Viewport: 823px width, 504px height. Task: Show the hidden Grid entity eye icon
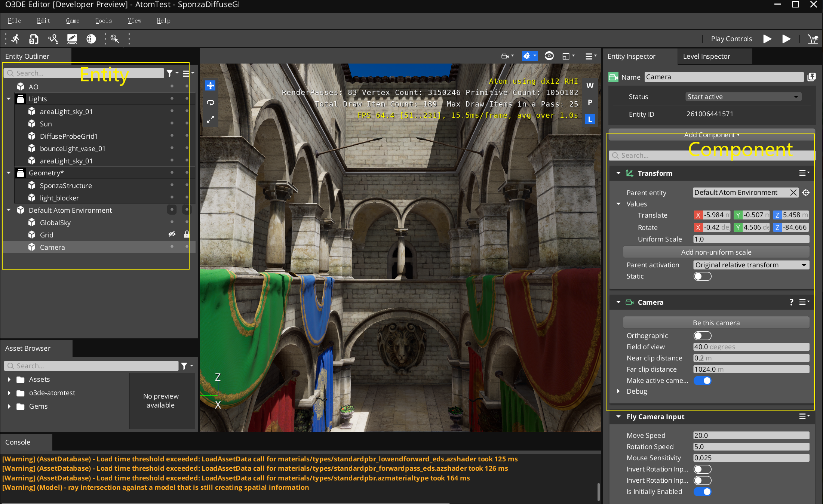pyautogui.click(x=172, y=234)
